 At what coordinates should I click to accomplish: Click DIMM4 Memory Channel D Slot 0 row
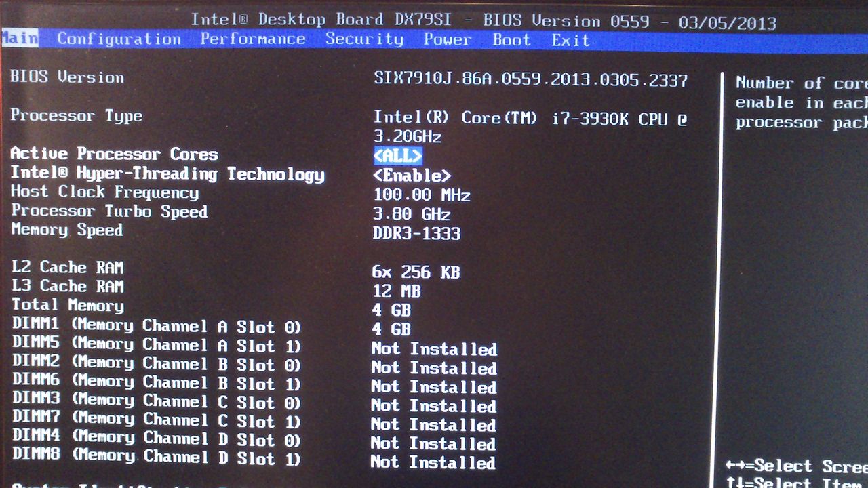tap(157, 439)
